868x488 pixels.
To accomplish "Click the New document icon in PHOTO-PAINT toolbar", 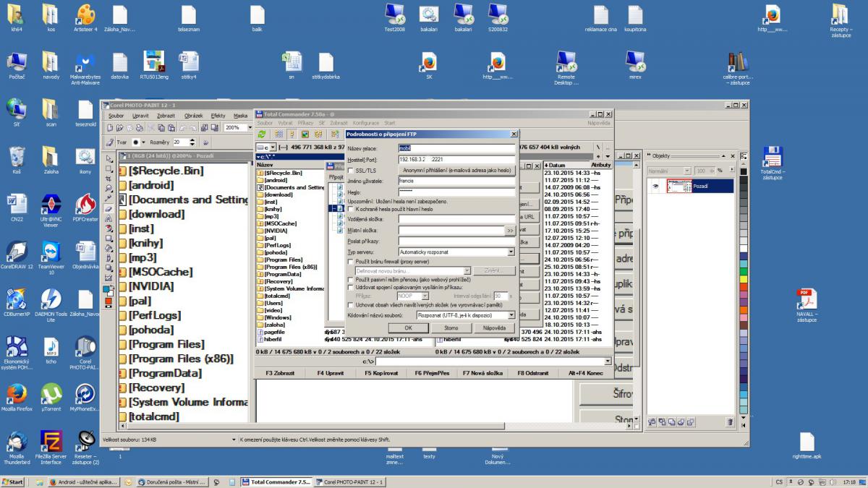I will click(x=111, y=128).
